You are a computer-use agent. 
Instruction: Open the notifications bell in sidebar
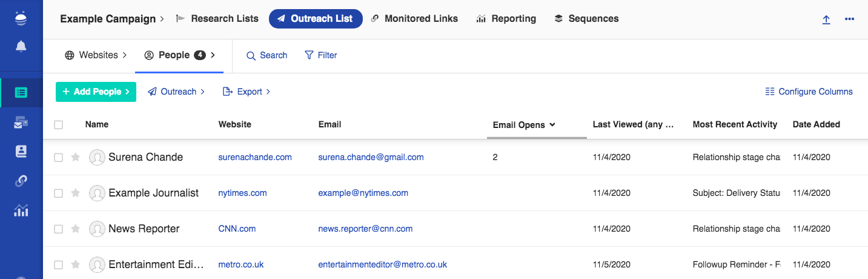tap(21, 47)
